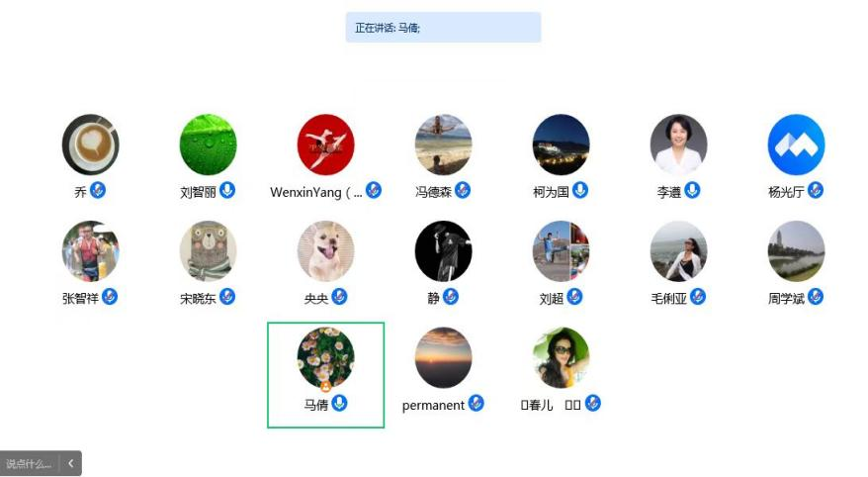This screenshot has height=477, width=868.
Task: Click the microphone icon next to 乔
Action: tap(98, 190)
